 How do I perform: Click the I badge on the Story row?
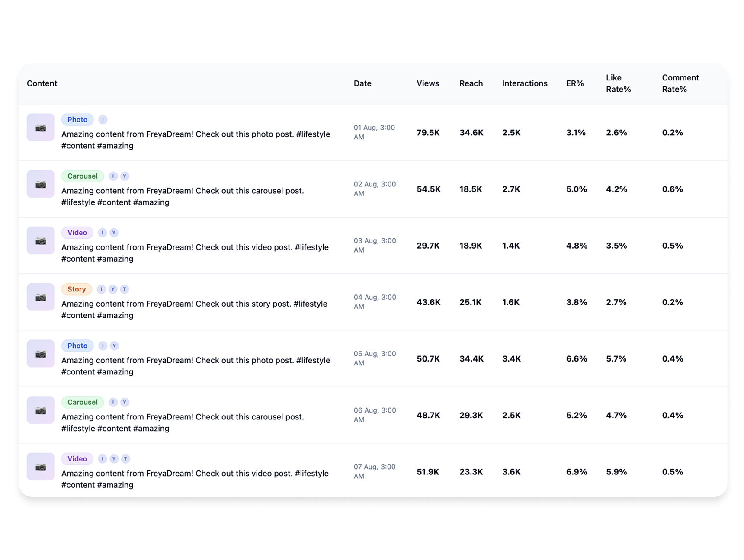[x=101, y=289]
